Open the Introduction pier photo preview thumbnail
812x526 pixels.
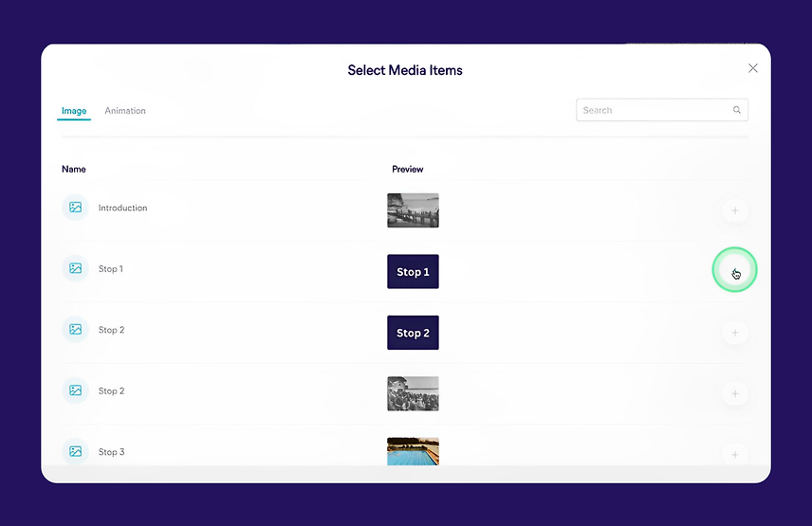[x=413, y=210]
